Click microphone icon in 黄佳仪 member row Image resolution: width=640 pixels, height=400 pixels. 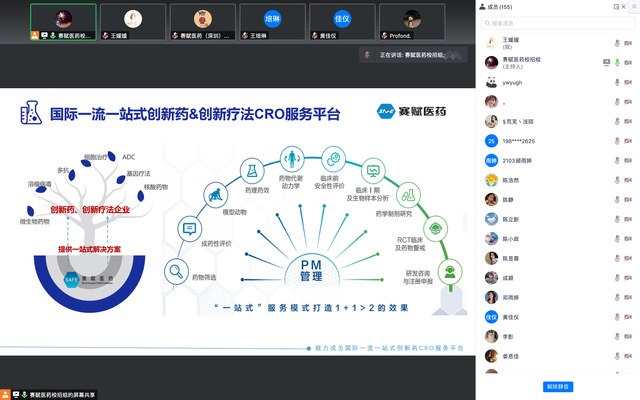(x=617, y=317)
